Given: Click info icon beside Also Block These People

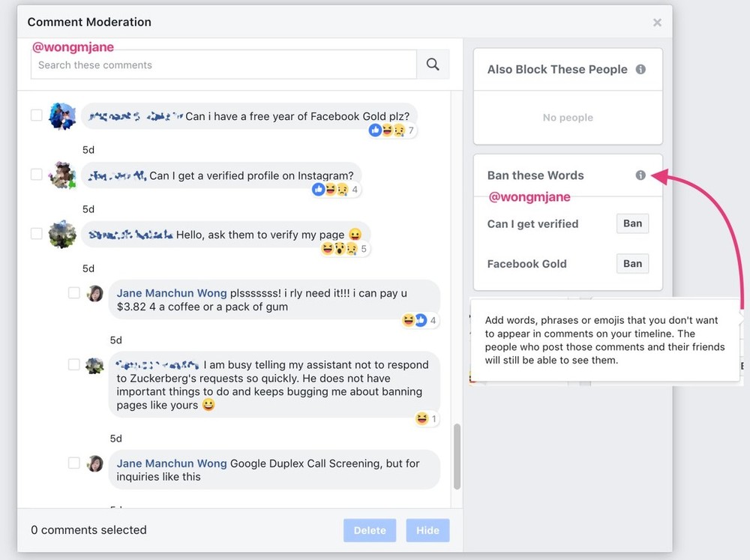Looking at the screenshot, I should [640, 69].
